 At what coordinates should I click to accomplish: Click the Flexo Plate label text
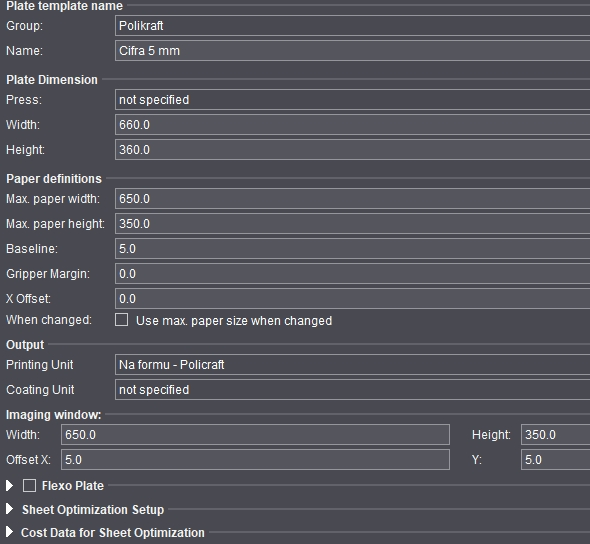pos(73,486)
